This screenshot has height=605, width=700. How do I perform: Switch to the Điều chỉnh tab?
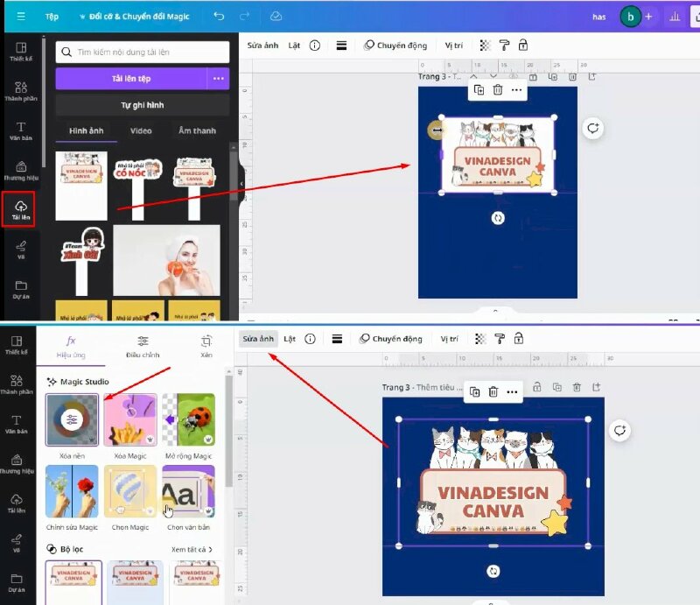coord(143,348)
